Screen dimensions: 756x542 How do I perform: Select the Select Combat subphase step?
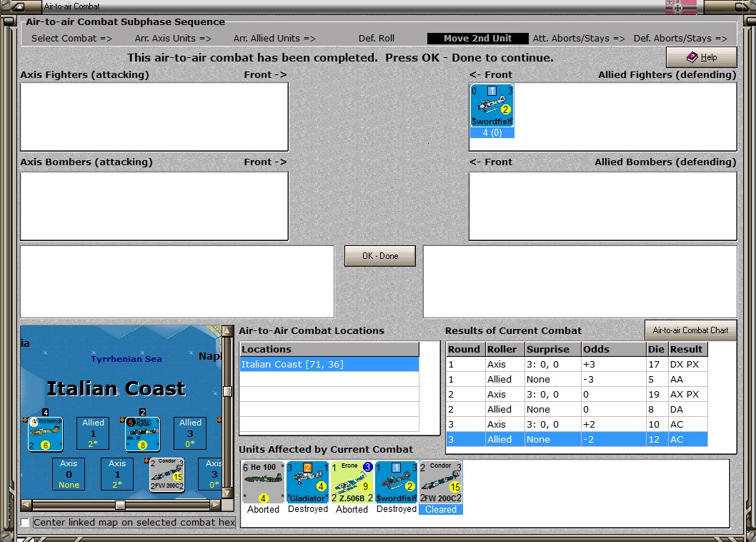pos(71,38)
